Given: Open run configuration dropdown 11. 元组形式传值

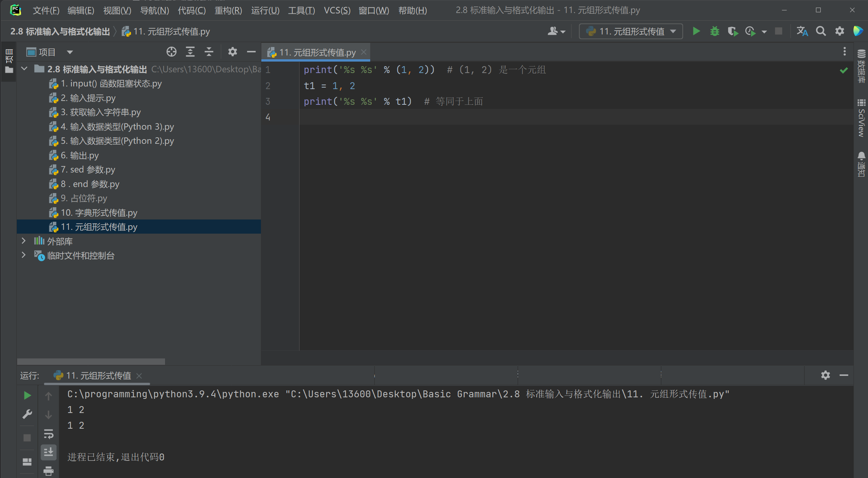Looking at the screenshot, I should 631,31.
